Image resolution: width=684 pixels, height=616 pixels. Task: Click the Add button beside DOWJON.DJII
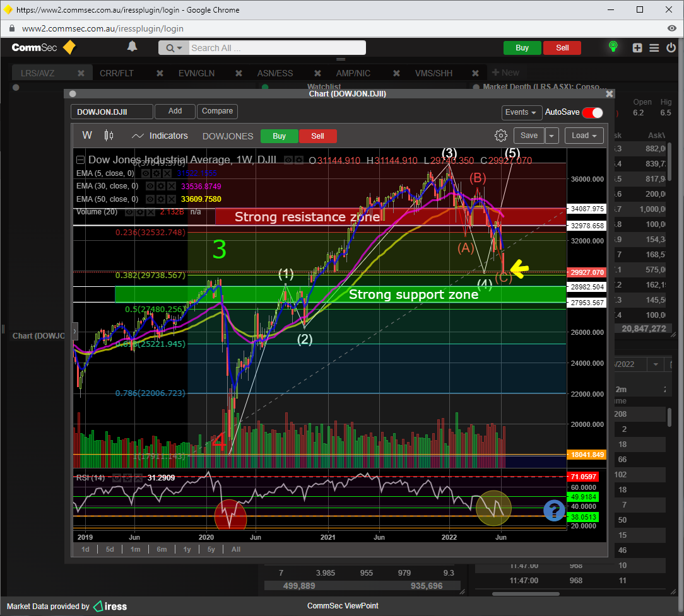[175, 111]
